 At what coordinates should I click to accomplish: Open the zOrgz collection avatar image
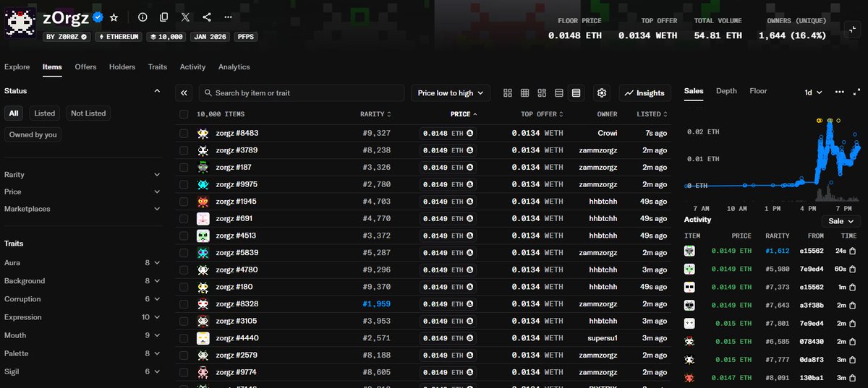coord(22,22)
